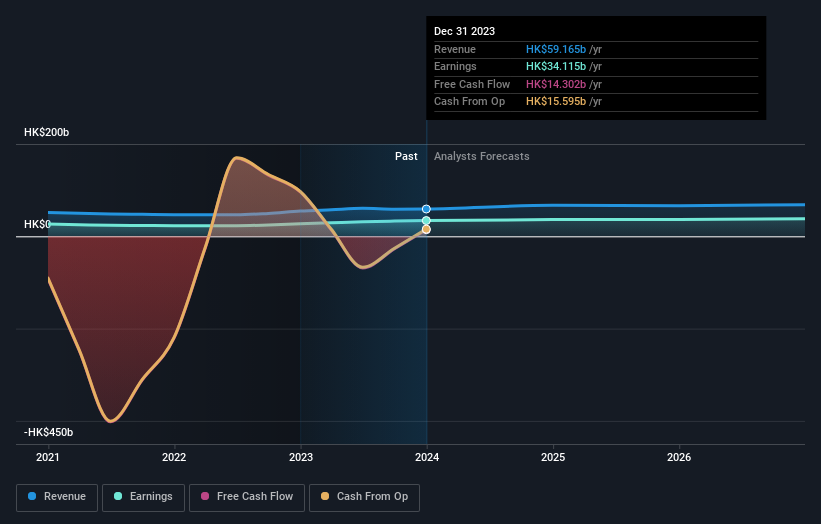Click the orange Cash From Op legend dot
821x524 pixels.
[325, 496]
